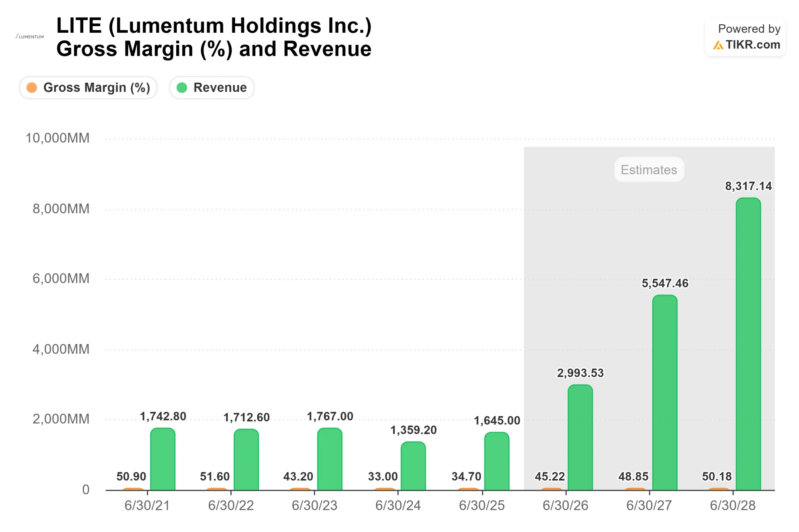
Task: Select the 6/30/28 estimated revenue bar
Action: (748, 344)
